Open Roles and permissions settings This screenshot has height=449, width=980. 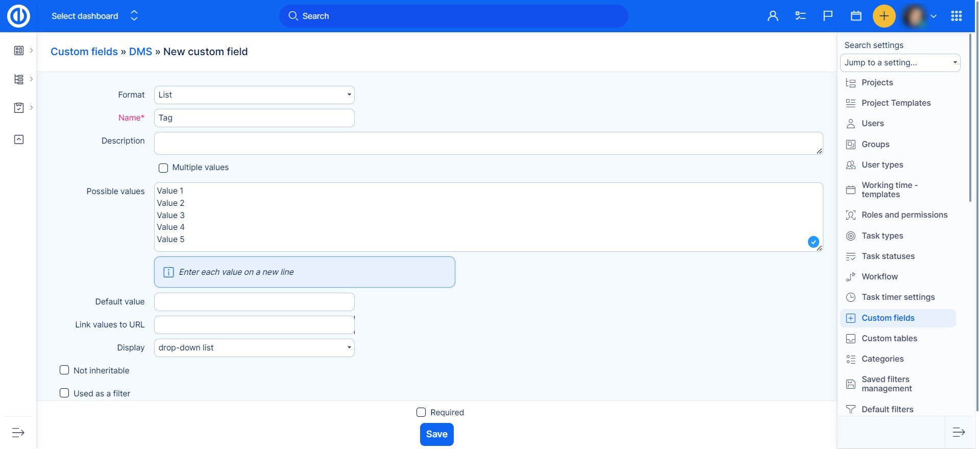(904, 215)
